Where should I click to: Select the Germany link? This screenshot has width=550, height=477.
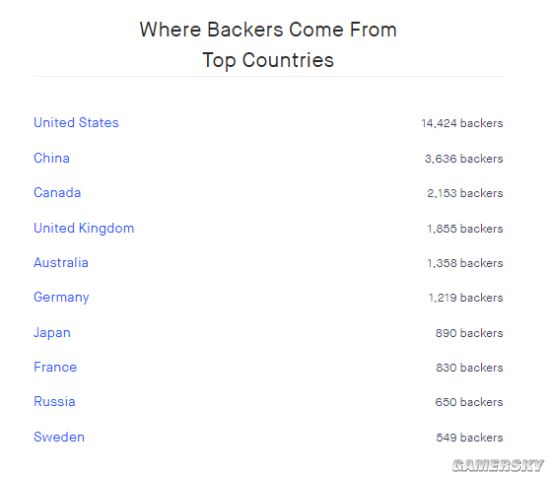click(x=61, y=298)
